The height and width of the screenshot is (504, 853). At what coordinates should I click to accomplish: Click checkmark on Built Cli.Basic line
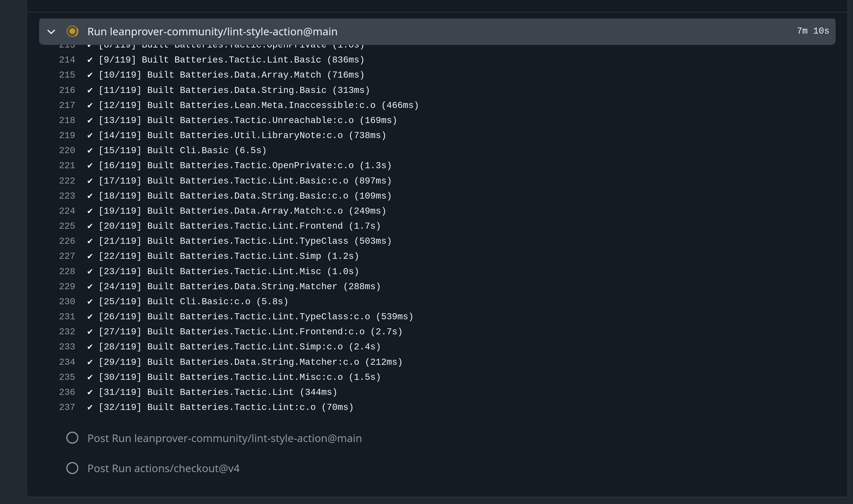pos(90,151)
